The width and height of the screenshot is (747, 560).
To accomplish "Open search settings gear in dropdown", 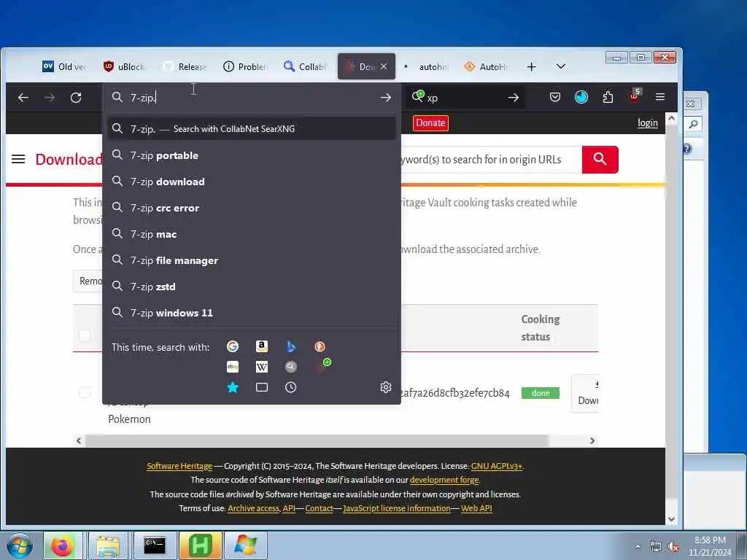I will click(386, 387).
